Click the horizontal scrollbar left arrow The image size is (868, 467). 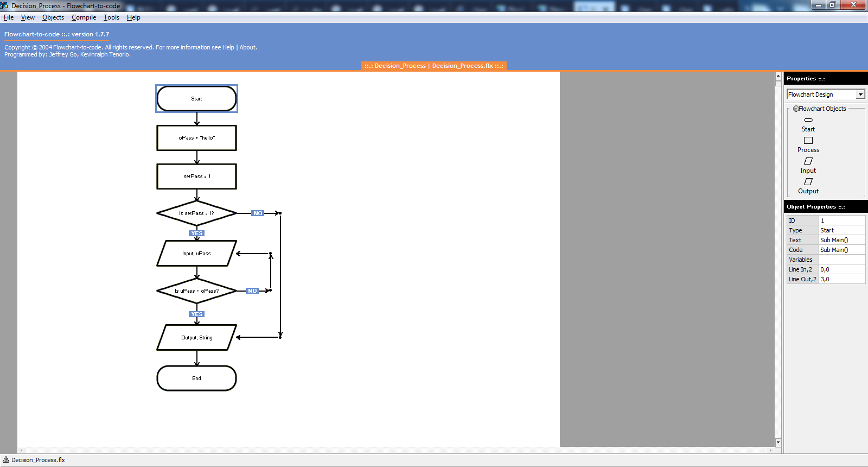[x=22, y=450]
